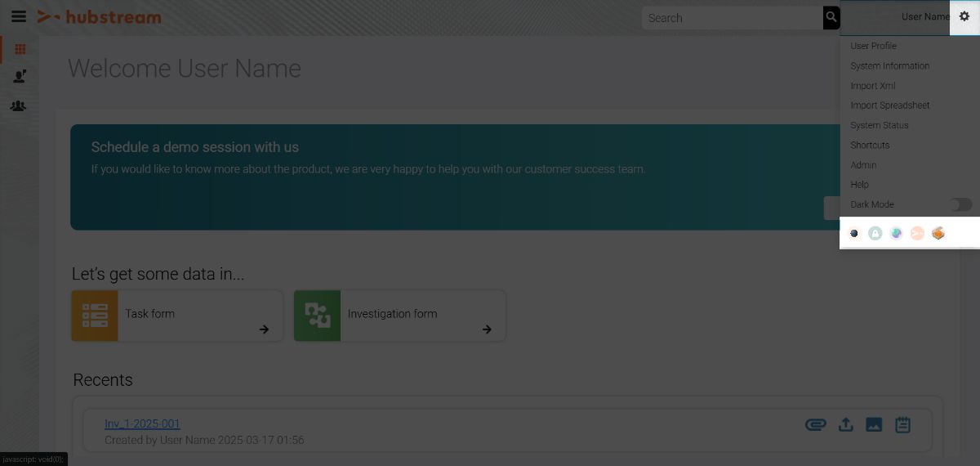Choose Import Spreadsheet menu item
The image size is (980, 466).
(889, 105)
